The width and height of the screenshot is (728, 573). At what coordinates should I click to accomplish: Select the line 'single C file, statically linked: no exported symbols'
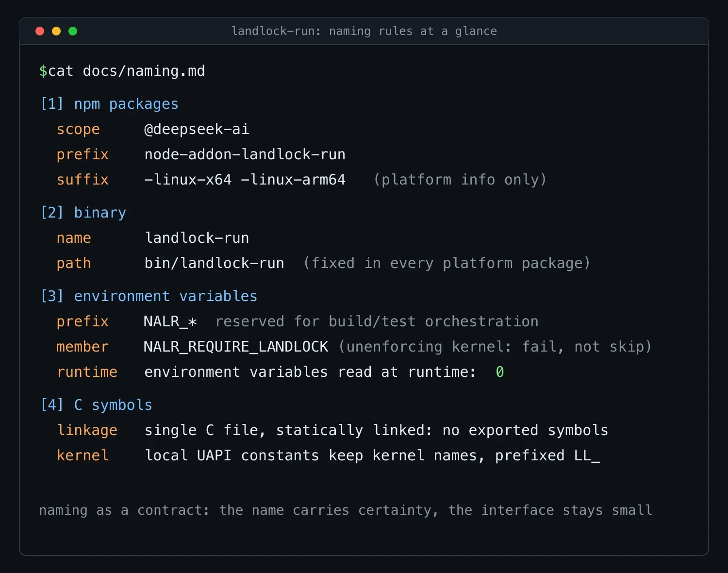[376, 430]
